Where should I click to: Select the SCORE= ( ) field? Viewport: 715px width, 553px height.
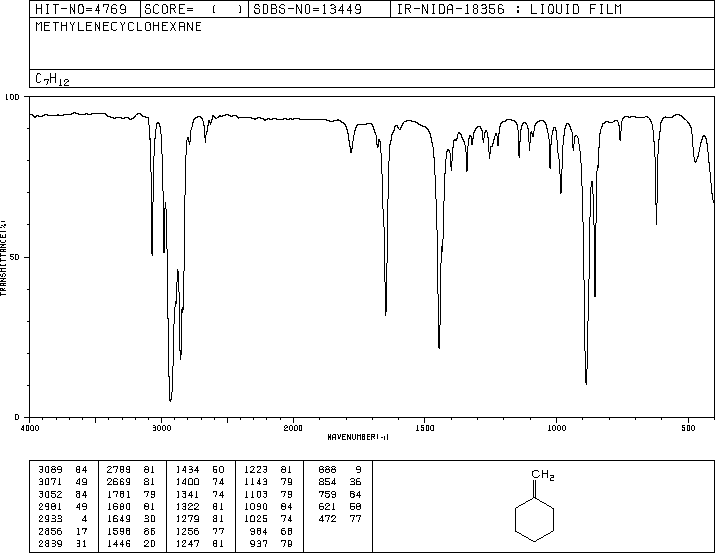pos(194,9)
